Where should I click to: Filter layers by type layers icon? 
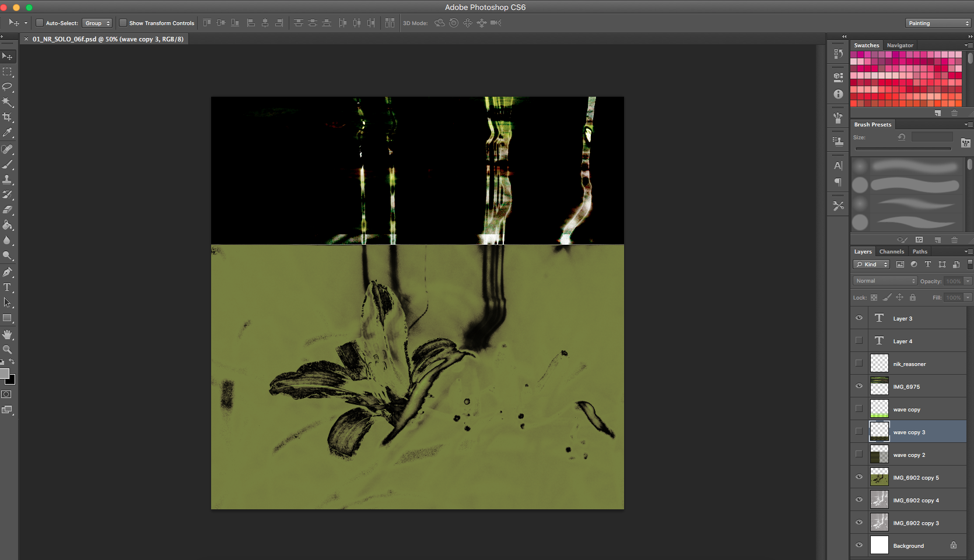click(x=928, y=265)
